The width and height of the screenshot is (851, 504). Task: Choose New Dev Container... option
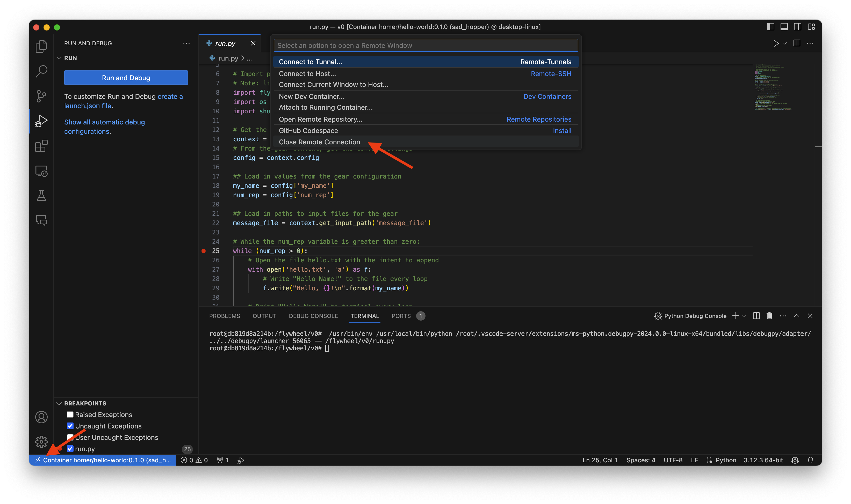(x=425, y=97)
